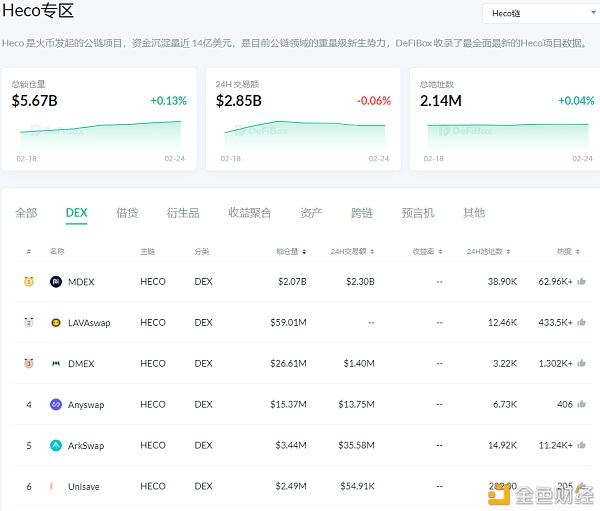
Task: Click the 分类 column header
Action: (202, 251)
